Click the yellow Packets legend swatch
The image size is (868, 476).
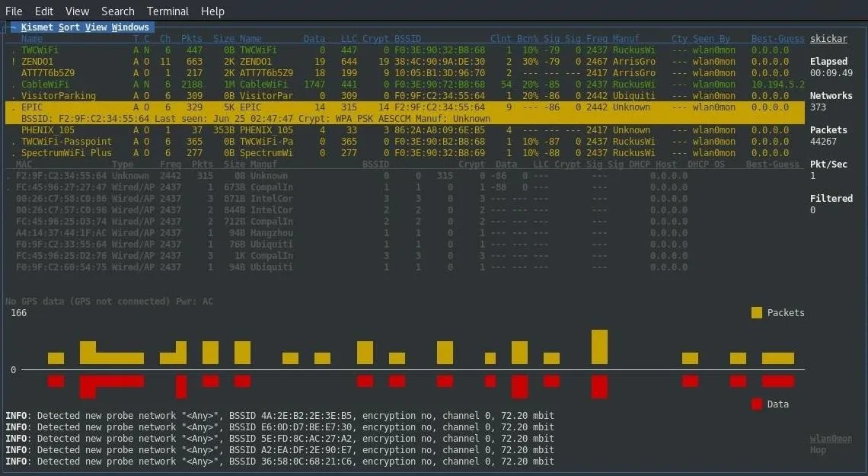tap(757, 313)
